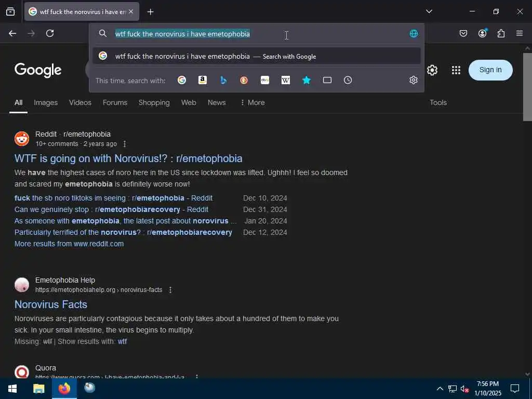
Task: Show hidden system tray icons chevron
Action: [x=440, y=389]
